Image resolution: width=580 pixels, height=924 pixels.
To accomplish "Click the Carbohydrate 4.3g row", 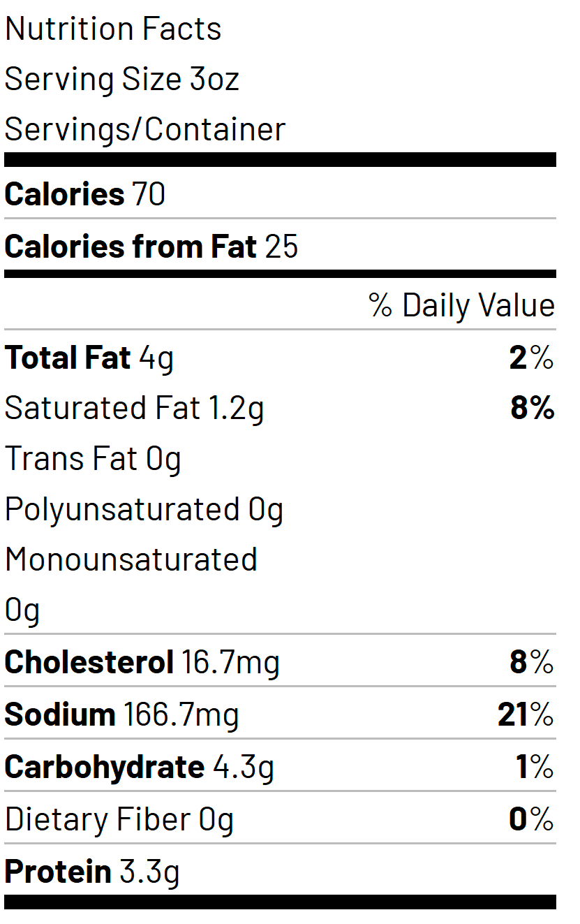I will (280, 767).
